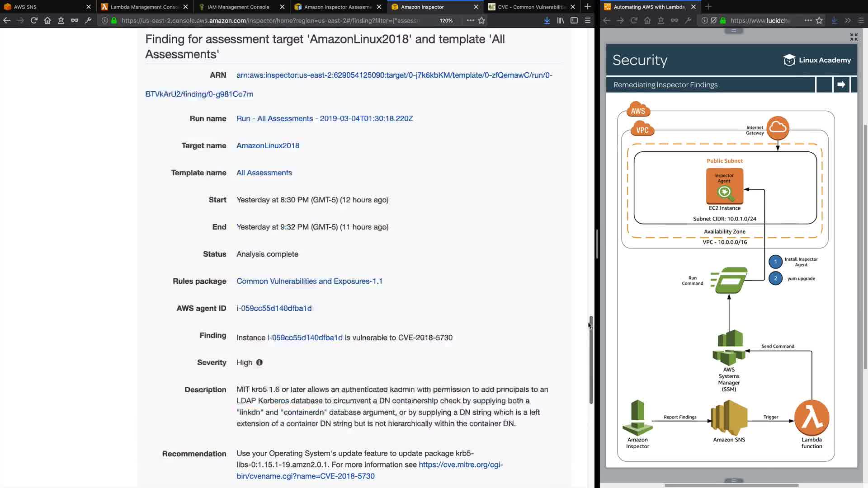The width and height of the screenshot is (868, 488).
Task: Switch to the IAM Management Console tab
Action: point(238,7)
